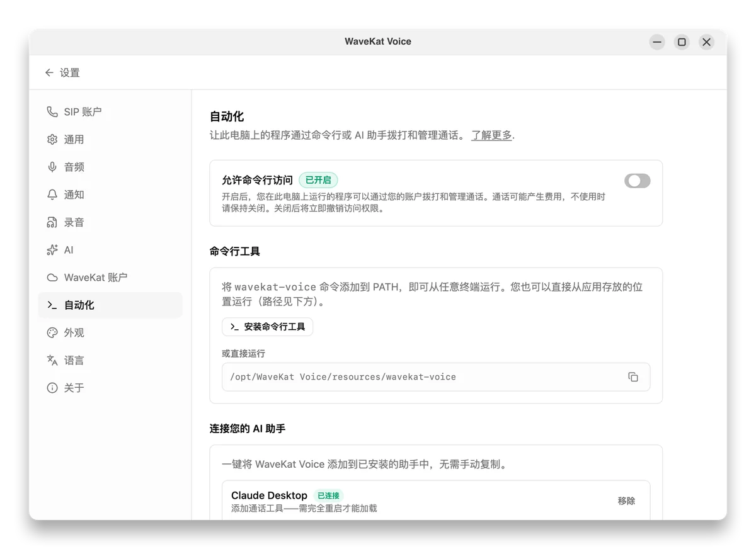The width and height of the screenshot is (756, 549).
Task: Open the 外观 settings section
Action: click(110, 332)
